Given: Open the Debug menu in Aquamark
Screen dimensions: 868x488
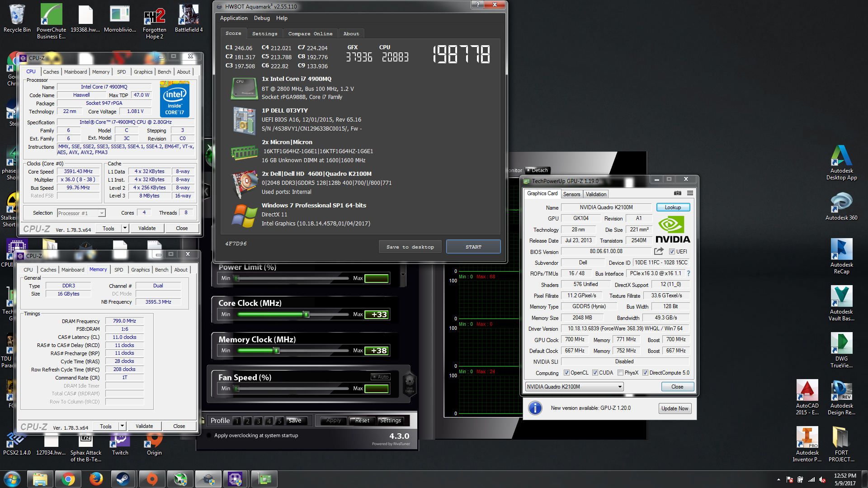Looking at the screenshot, I should (x=262, y=18).
